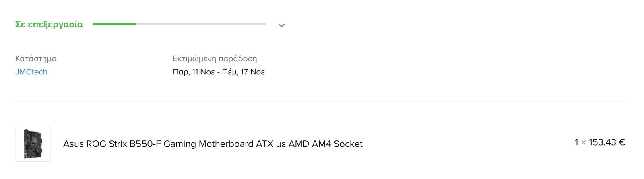
Task: Click the gray unfilled part of progress bar
Action: (x=201, y=24)
